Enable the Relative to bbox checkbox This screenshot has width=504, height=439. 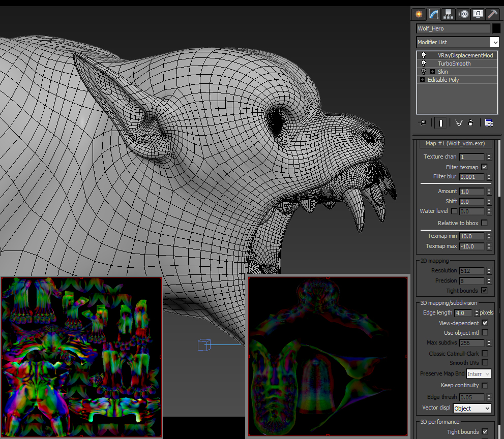pos(484,223)
